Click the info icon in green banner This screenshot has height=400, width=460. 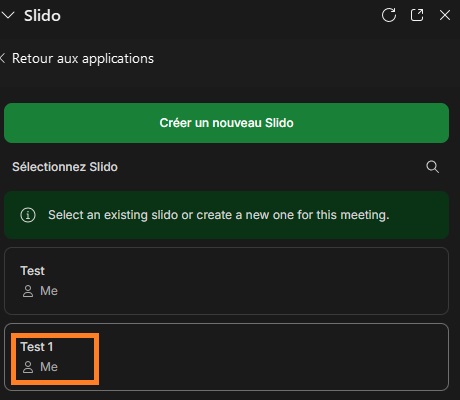[28, 215]
